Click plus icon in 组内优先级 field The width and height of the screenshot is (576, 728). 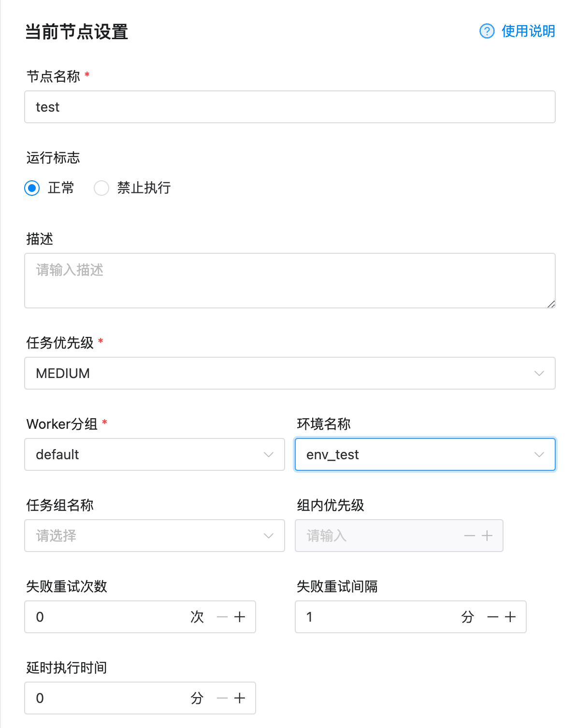tap(487, 536)
